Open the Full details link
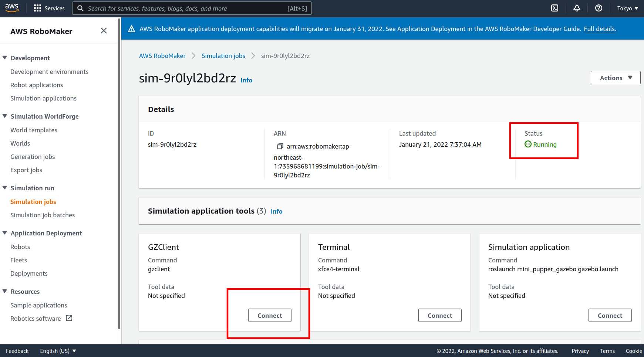This screenshot has width=644, height=357. [x=600, y=29]
